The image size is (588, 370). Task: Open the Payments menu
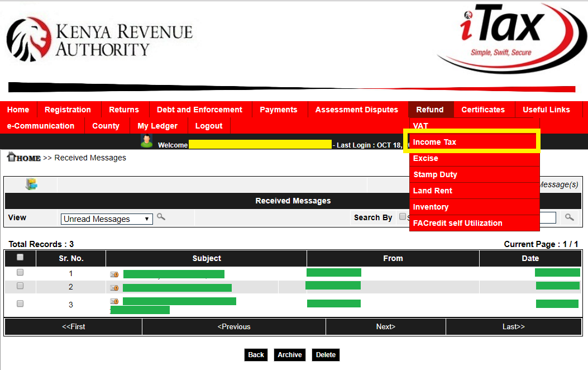279,110
